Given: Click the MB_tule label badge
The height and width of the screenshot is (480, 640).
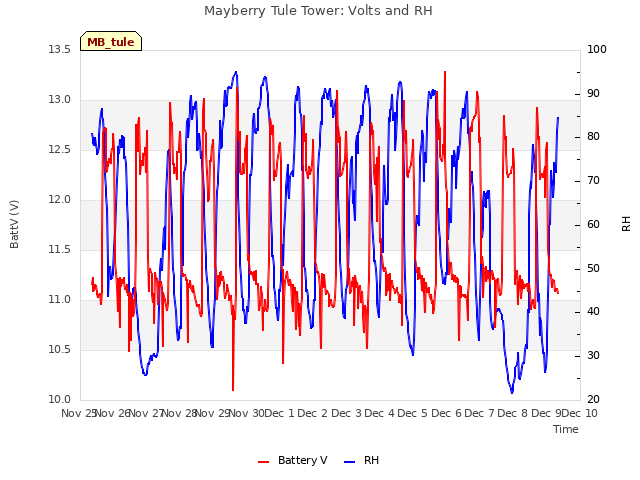Looking at the screenshot, I should coord(111,41).
